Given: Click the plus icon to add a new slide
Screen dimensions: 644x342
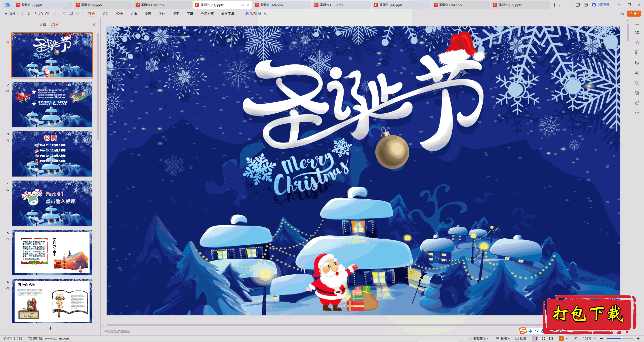Looking at the screenshot, I should (x=50, y=328).
